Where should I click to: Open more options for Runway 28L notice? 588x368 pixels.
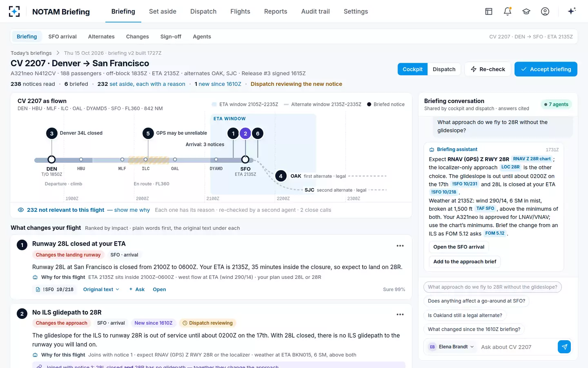tap(400, 246)
